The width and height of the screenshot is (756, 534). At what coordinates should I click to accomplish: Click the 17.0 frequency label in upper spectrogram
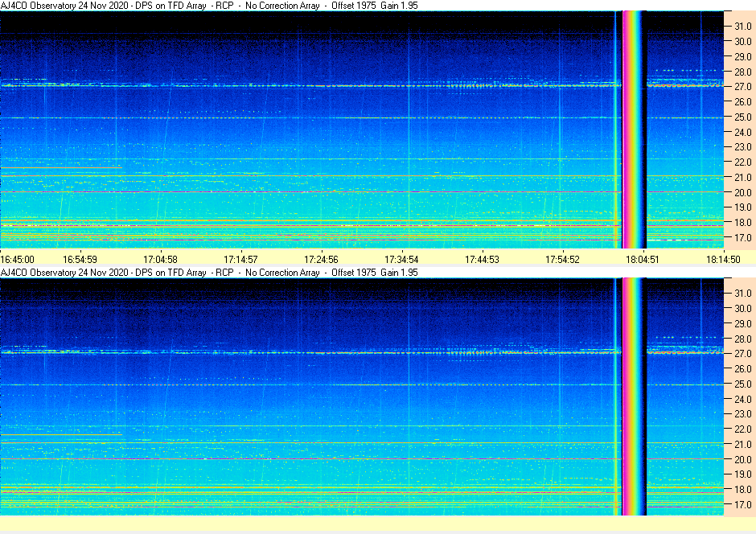743,237
